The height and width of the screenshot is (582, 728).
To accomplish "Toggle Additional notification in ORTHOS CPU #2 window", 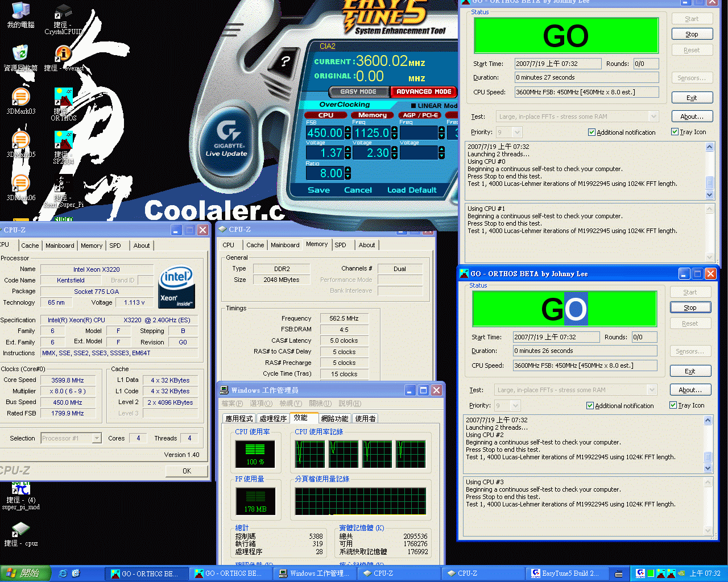I will (x=620, y=406).
